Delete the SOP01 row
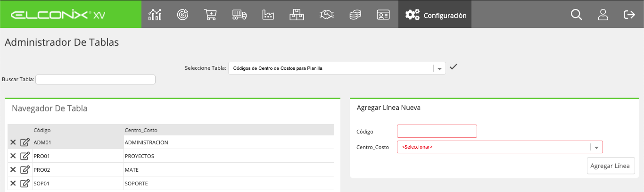 click(x=13, y=183)
